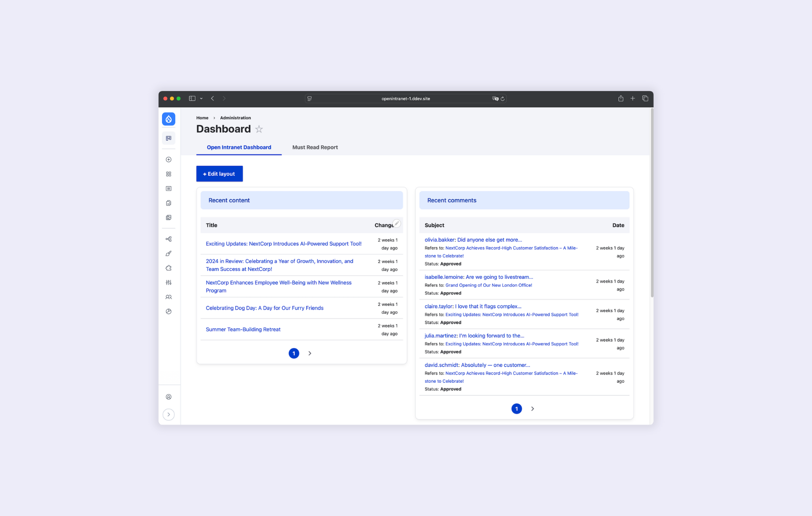The image size is (812, 516).
Task: Click page 1 indicator under Recent content
Action: point(294,353)
